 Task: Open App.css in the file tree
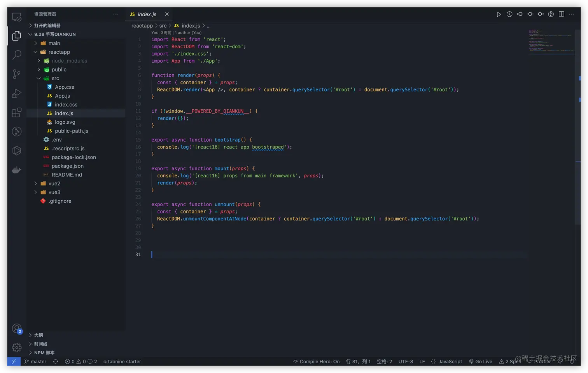[76, 87]
